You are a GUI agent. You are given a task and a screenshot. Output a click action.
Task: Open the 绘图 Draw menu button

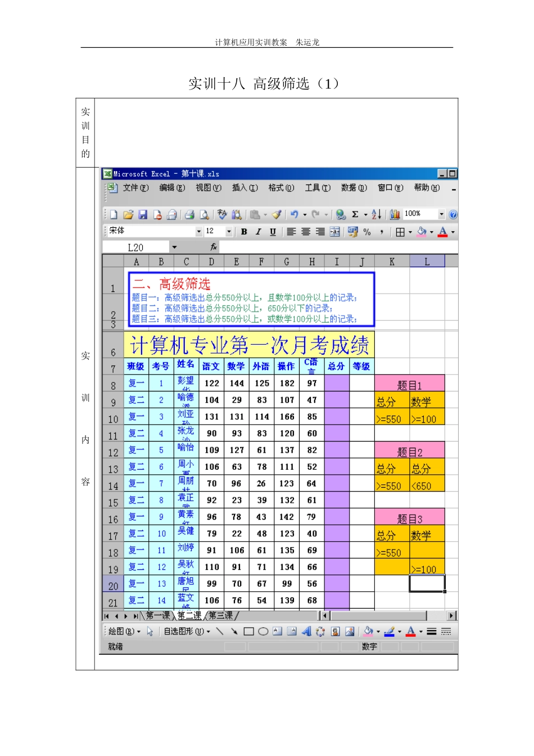tap(124, 632)
